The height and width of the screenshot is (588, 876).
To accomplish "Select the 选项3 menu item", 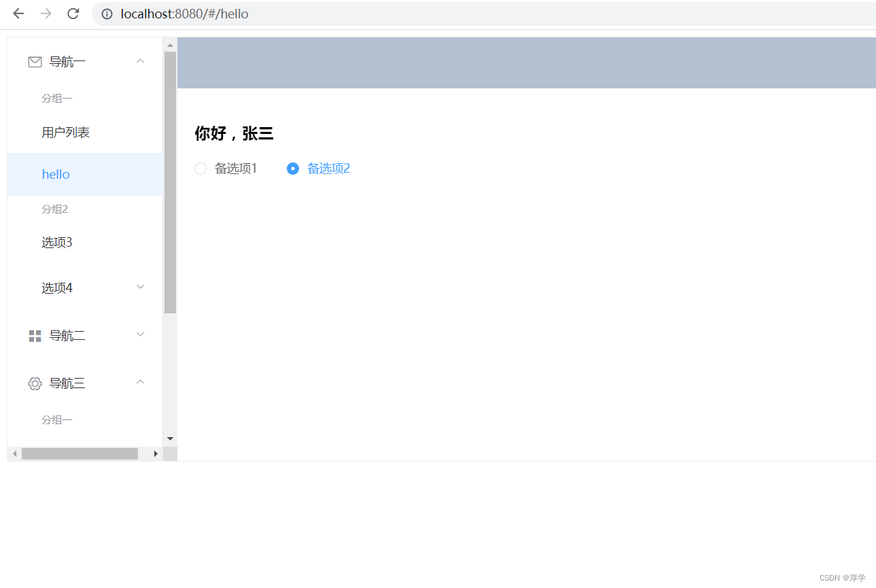I will [85, 243].
